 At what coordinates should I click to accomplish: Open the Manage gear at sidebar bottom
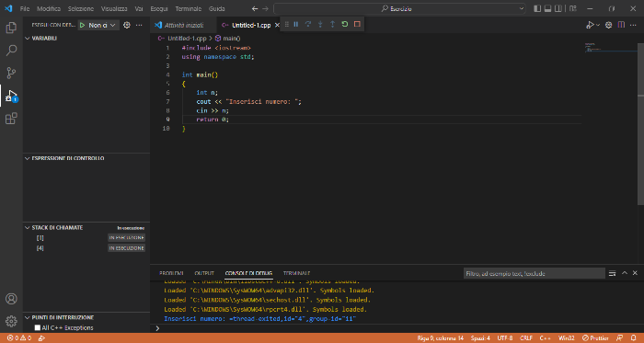point(11,321)
